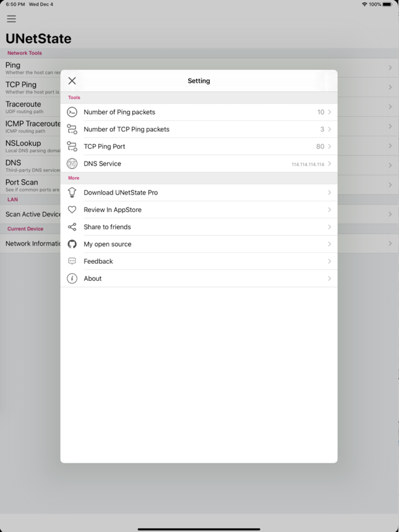Viewport: 399px width, 532px height.
Task: Click the heart icon for Review
Action: [x=72, y=210]
